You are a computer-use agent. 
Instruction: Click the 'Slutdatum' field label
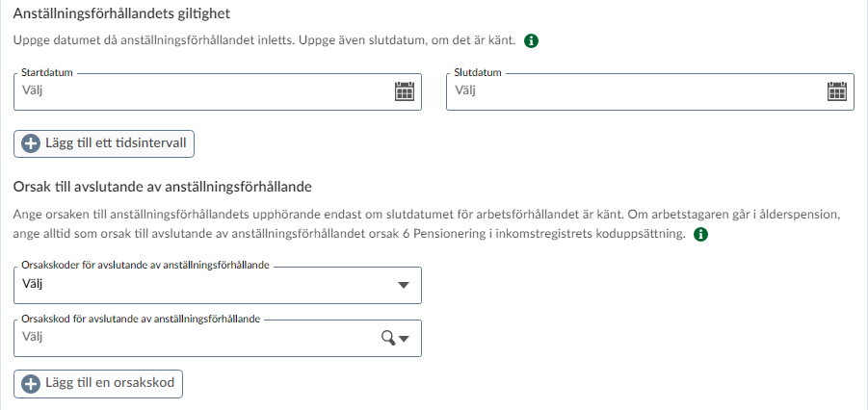point(479,72)
